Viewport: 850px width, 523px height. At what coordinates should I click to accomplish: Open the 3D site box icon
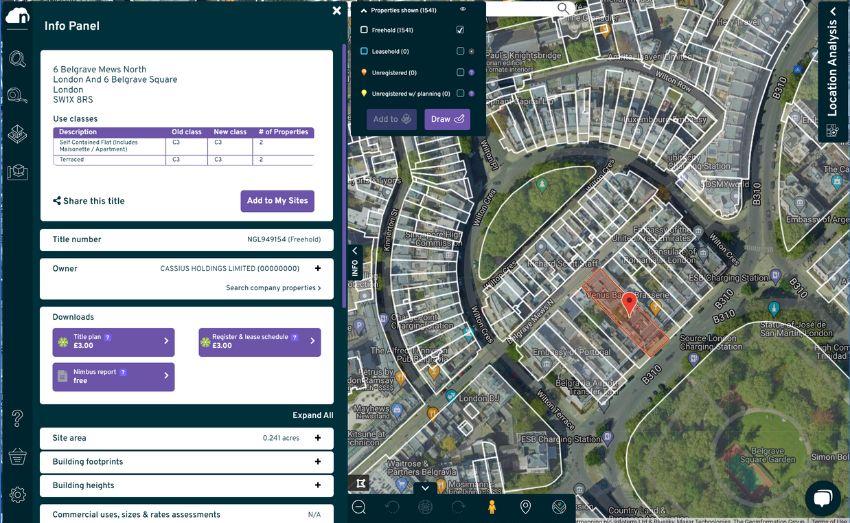click(x=17, y=172)
